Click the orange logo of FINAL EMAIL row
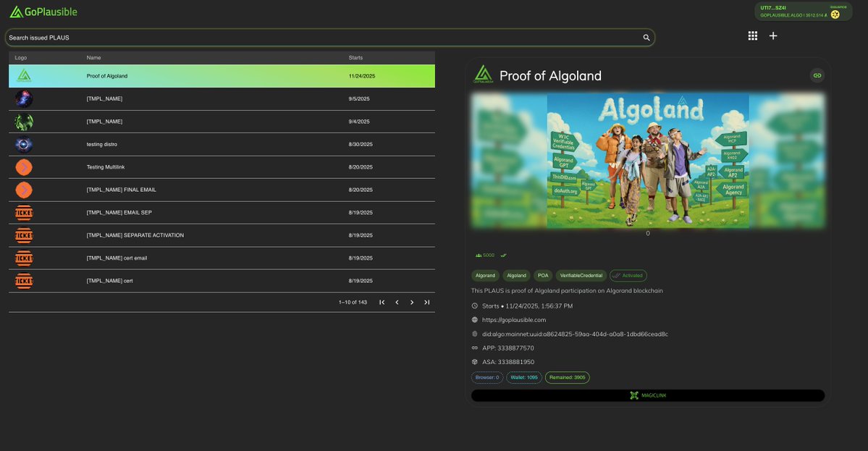The width and height of the screenshot is (868, 451). click(24, 190)
